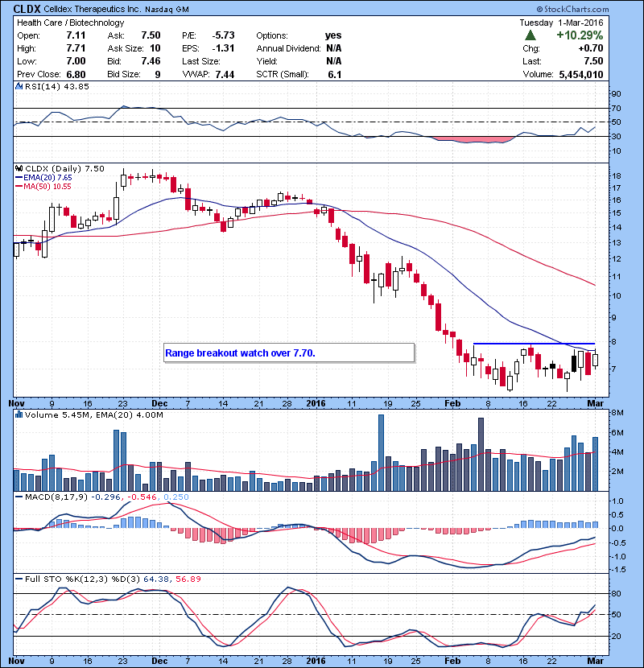644x668 pixels.
Task: Click the VWAP value 7.44
Action: click(225, 74)
